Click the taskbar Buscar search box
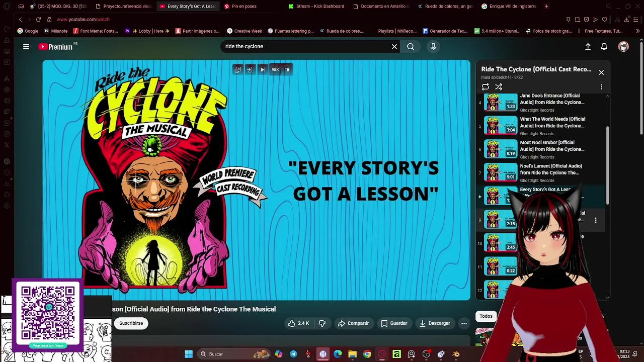 coord(234,354)
